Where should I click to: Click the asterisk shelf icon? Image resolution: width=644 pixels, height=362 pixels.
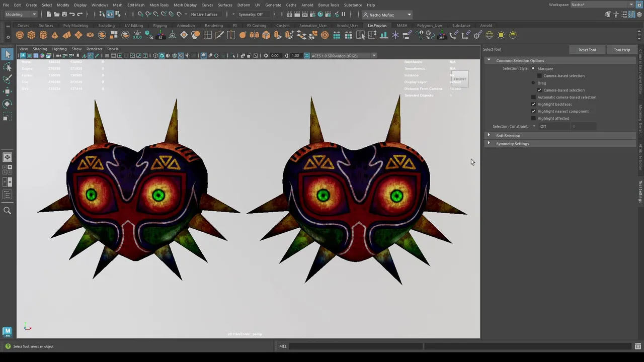pyautogui.click(x=395, y=35)
